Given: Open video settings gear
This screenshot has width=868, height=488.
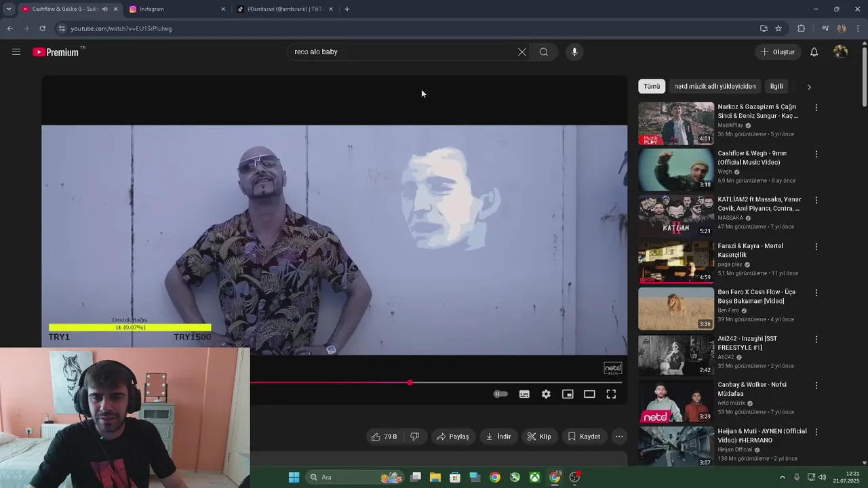Looking at the screenshot, I should point(546,394).
